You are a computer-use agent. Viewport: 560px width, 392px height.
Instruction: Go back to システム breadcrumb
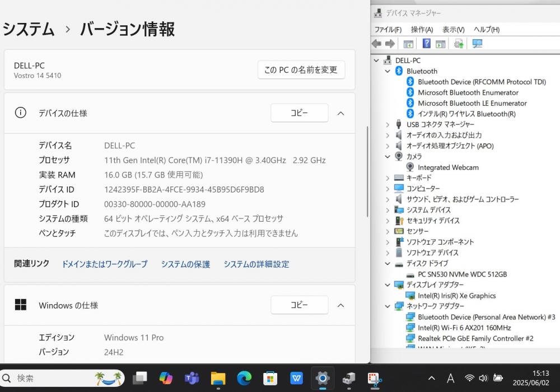pyautogui.click(x=29, y=29)
